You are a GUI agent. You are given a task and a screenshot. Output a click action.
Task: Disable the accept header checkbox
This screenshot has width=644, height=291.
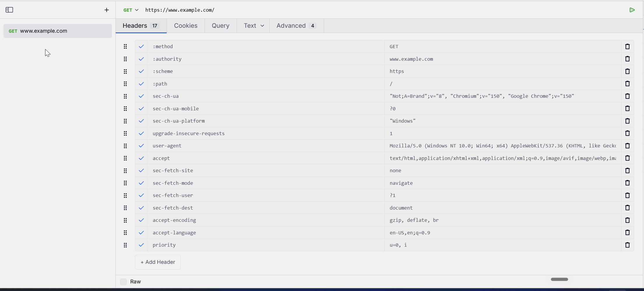[x=141, y=158]
